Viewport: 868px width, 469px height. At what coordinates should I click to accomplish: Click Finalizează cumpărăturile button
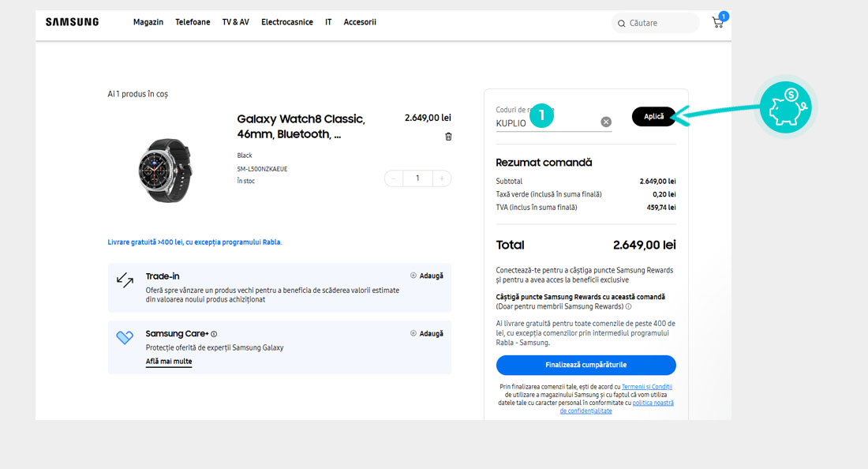coord(586,365)
